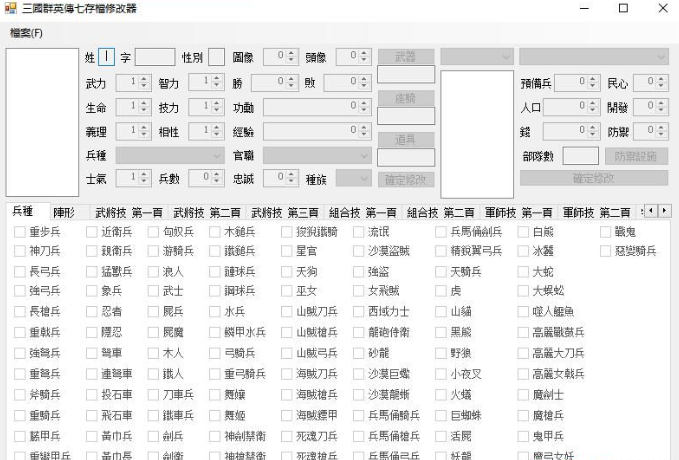
Task: Open the 檔案(F) menu
Action: click(26, 33)
